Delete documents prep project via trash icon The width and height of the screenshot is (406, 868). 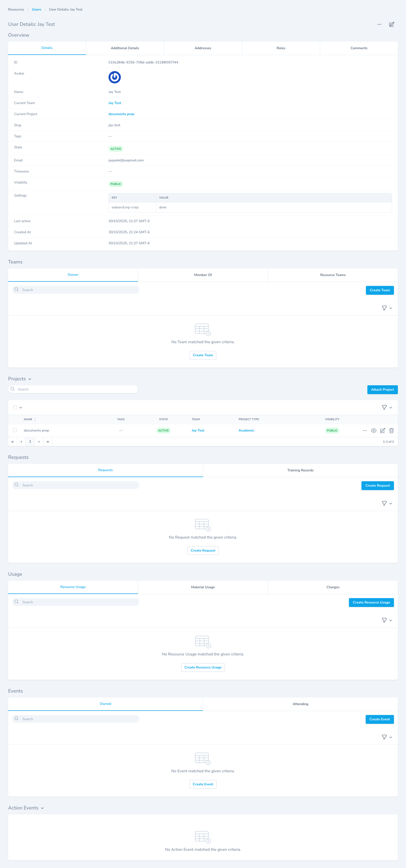391,430
